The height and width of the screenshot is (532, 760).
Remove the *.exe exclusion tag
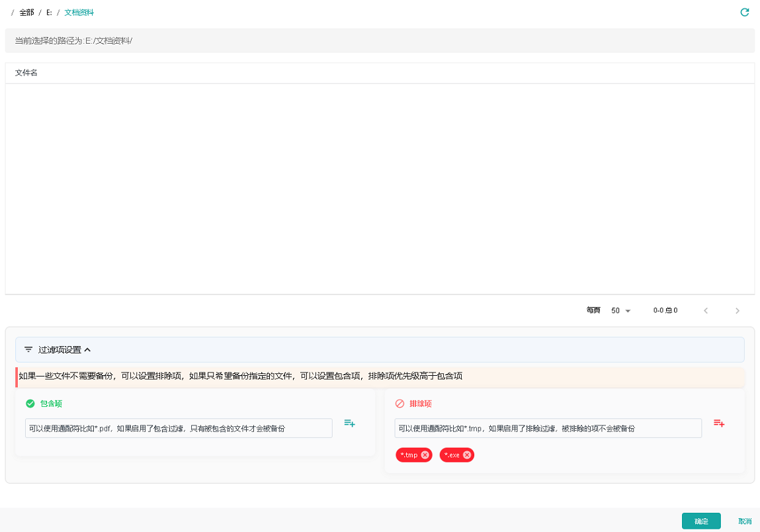[x=467, y=455]
